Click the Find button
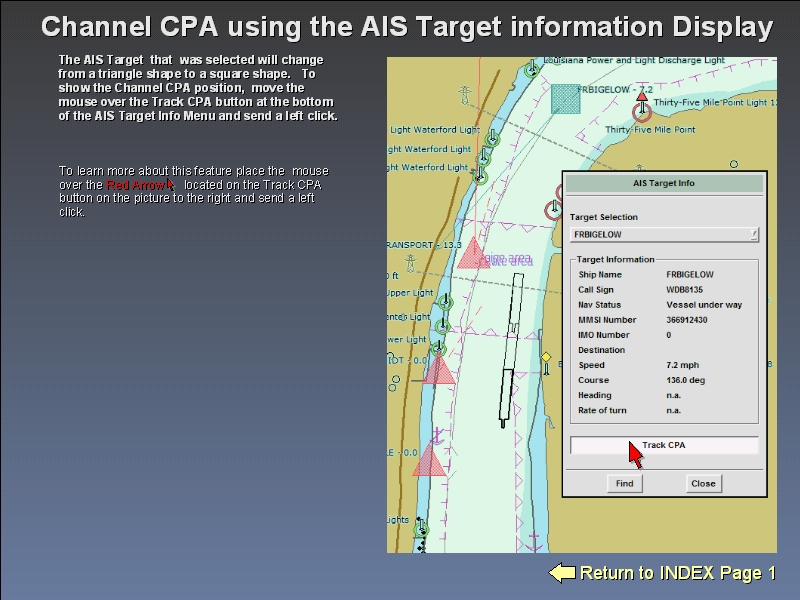800x600 pixels. coord(624,484)
